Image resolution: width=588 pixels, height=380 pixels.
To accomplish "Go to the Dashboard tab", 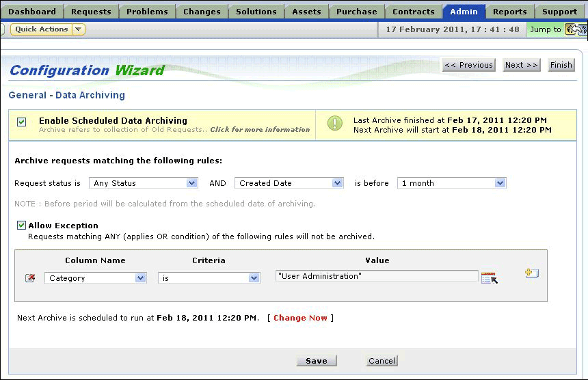I will 32,12.
